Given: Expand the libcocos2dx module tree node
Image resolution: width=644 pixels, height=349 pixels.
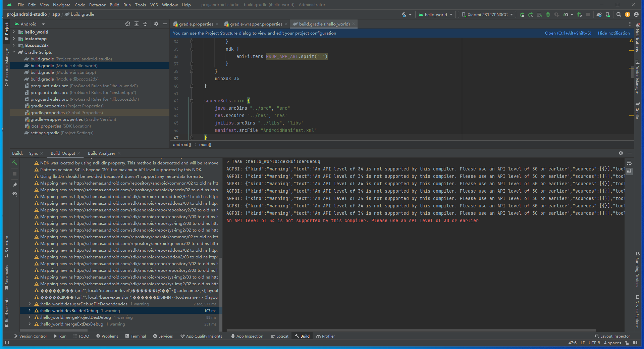Looking at the screenshot, I should coord(14,45).
